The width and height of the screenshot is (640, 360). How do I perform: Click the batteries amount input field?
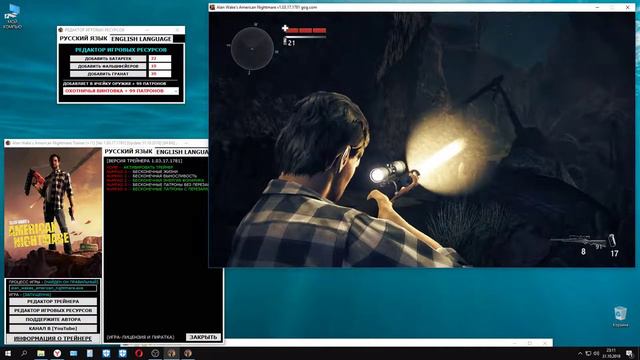pos(160,59)
